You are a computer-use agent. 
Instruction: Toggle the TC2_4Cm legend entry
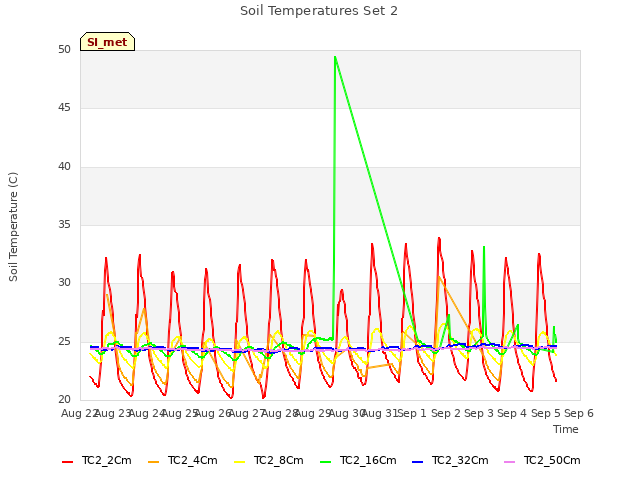182,461
